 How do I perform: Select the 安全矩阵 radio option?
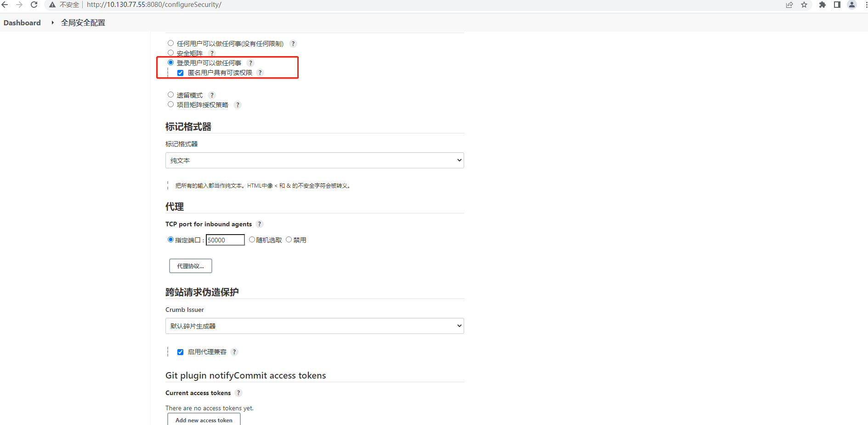(170, 53)
